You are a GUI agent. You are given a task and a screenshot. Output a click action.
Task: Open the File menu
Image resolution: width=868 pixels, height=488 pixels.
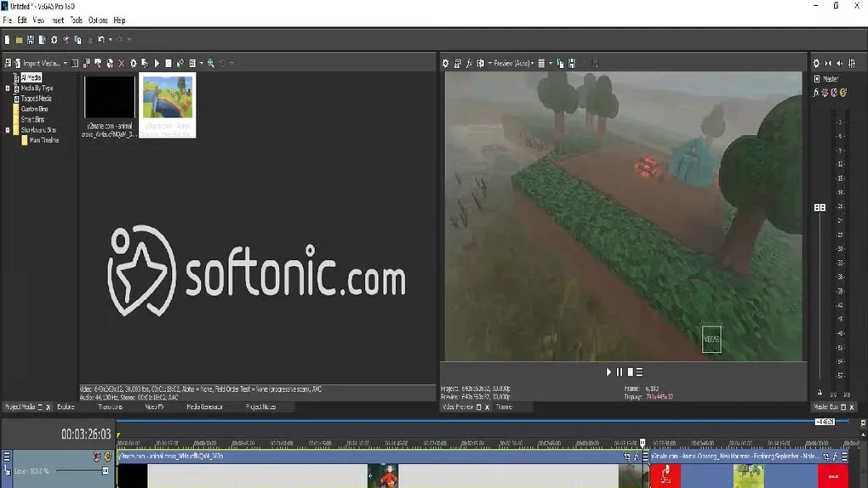tap(7, 20)
